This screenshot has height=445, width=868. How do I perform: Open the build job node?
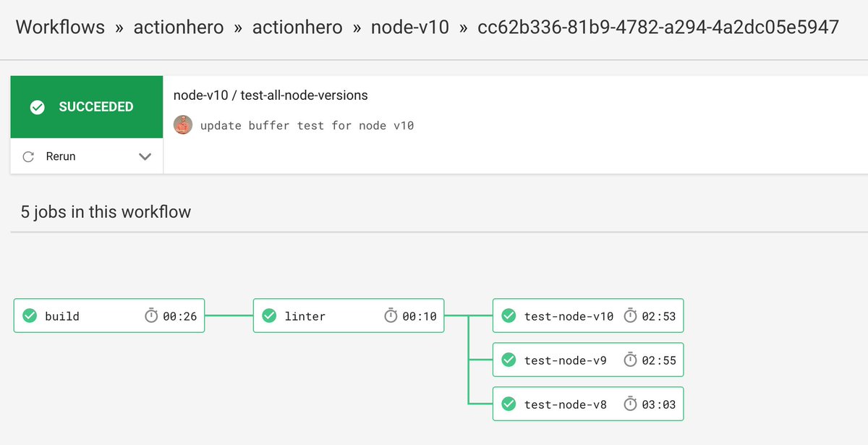click(x=109, y=315)
